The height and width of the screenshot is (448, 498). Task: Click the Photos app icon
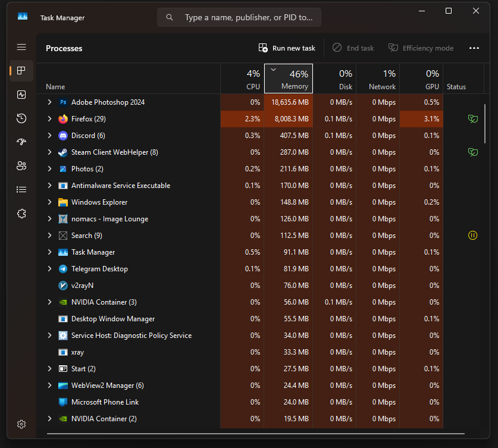[x=63, y=169]
